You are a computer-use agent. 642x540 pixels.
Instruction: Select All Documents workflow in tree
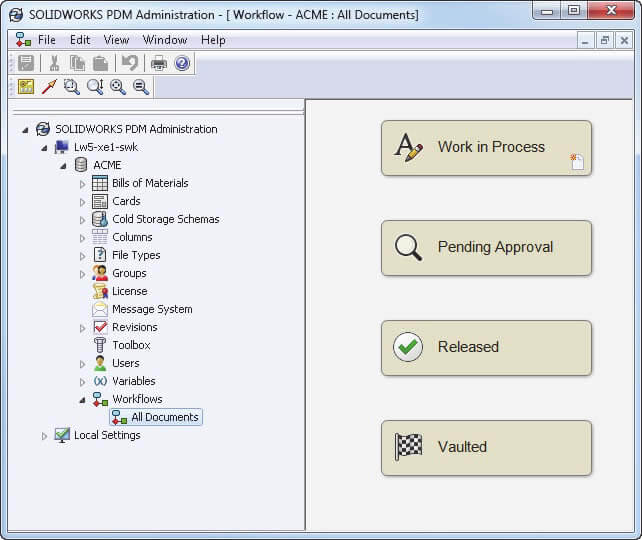(156, 417)
